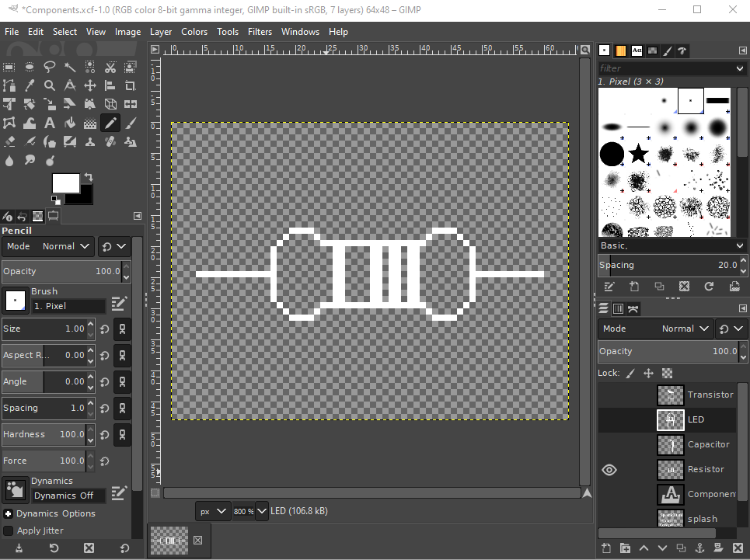Activate the Move tool
The width and height of the screenshot is (750, 560).
click(90, 85)
